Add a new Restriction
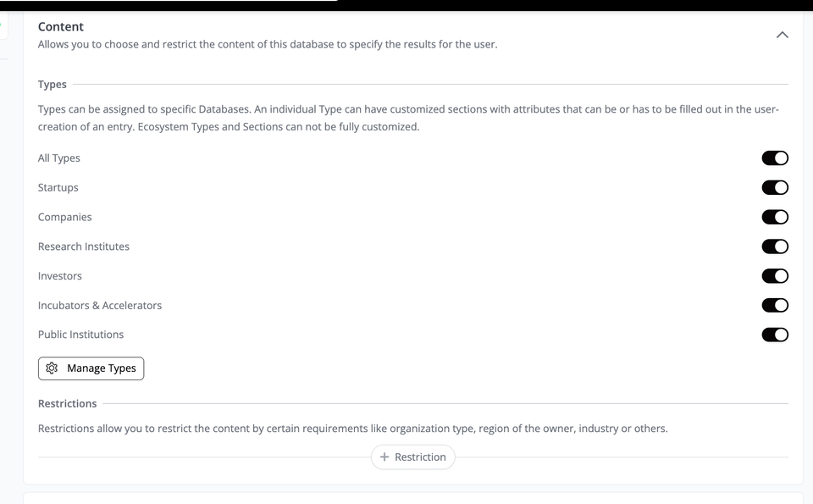813x504 pixels. (413, 457)
